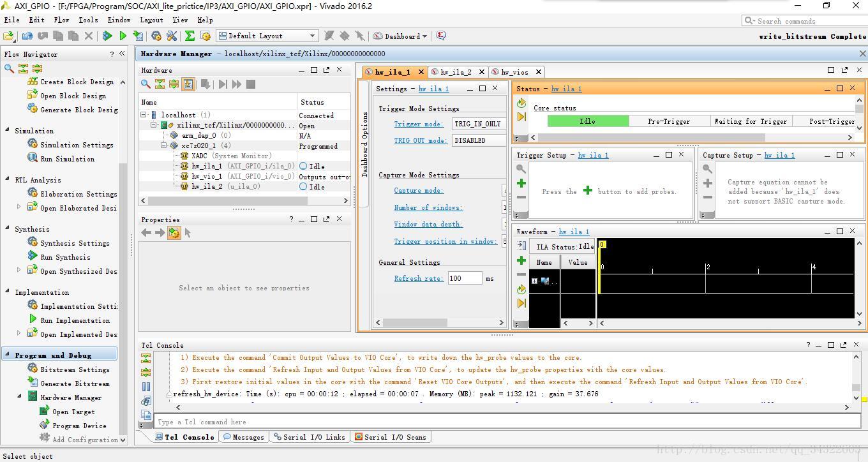Screen dimensions: 868x462
Task: Click the Trigger mode link
Action: (419, 124)
